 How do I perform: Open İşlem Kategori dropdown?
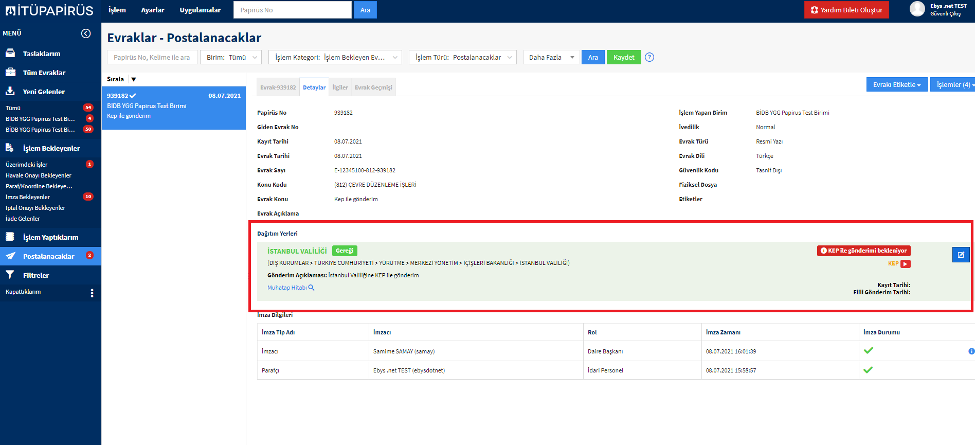(335, 57)
